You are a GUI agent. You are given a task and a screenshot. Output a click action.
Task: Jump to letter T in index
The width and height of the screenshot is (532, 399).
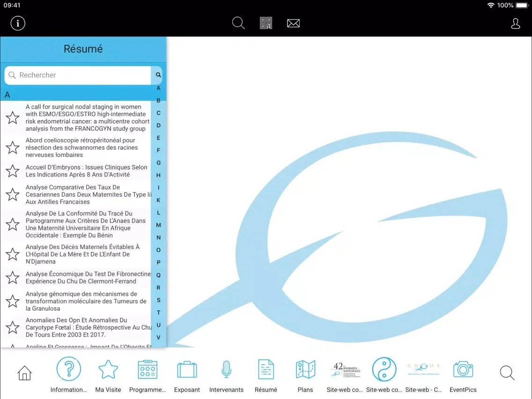pyautogui.click(x=158, y=313)
